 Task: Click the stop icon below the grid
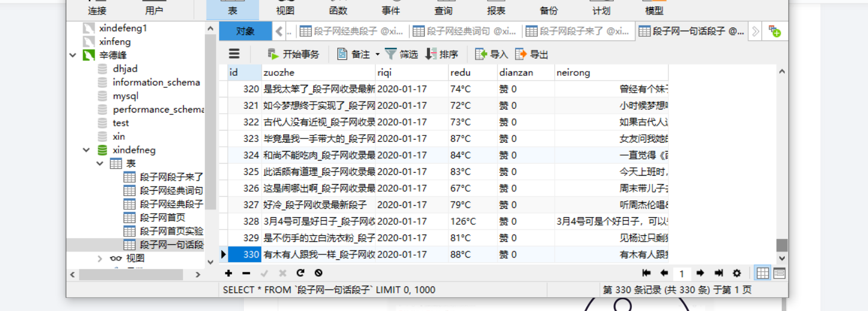318,273
